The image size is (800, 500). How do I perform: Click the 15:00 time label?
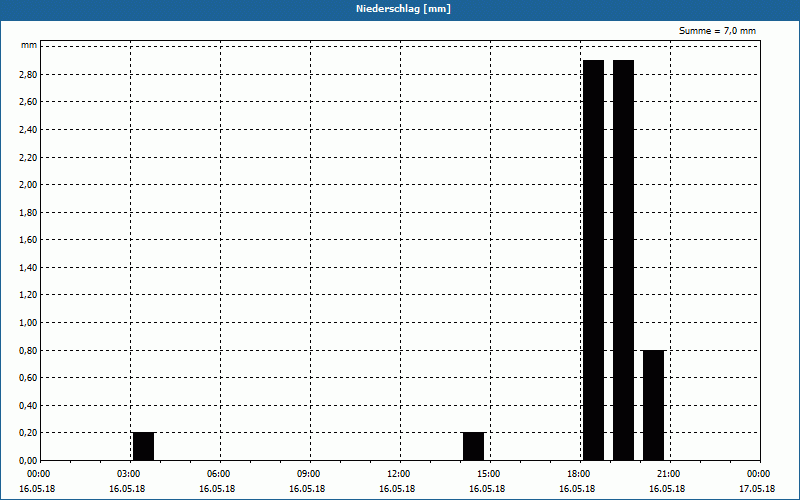pyautogui.click(x=489, y=474)
